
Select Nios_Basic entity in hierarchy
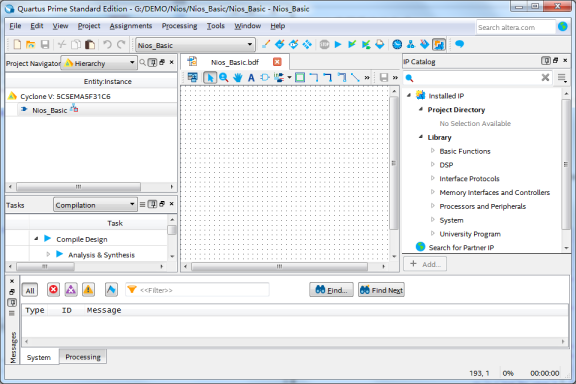tap(49, 110)
